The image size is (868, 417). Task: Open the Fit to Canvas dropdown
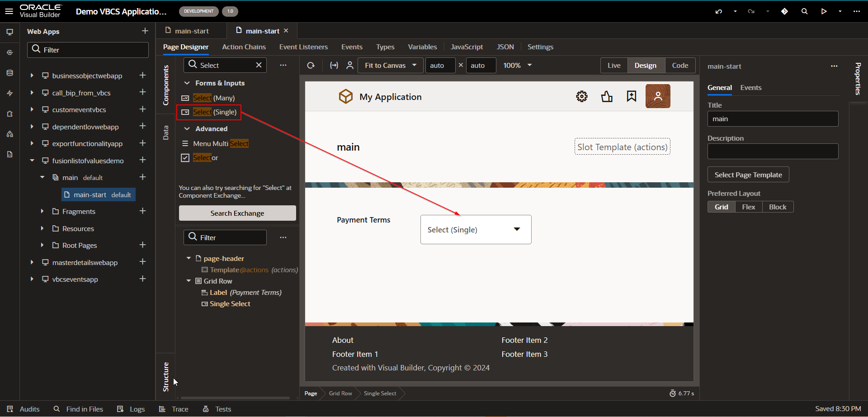tap(390, 66)
